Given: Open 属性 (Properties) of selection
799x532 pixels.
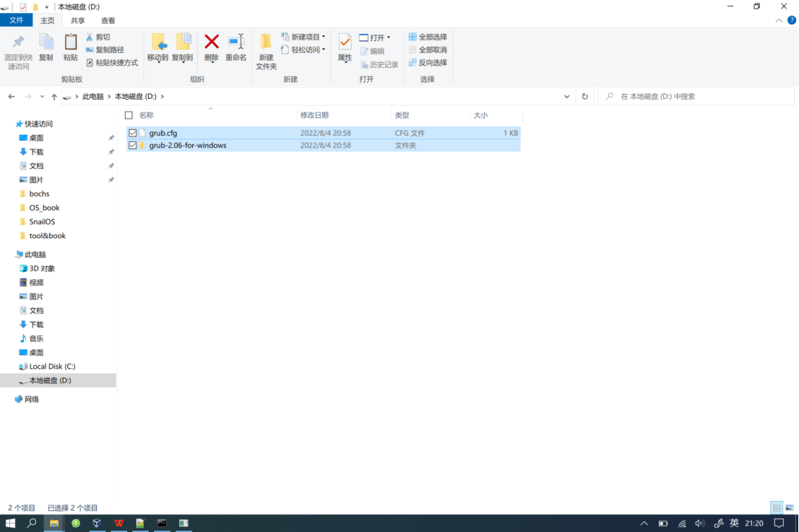Looking at the screenshot, I should pos(345,48).
